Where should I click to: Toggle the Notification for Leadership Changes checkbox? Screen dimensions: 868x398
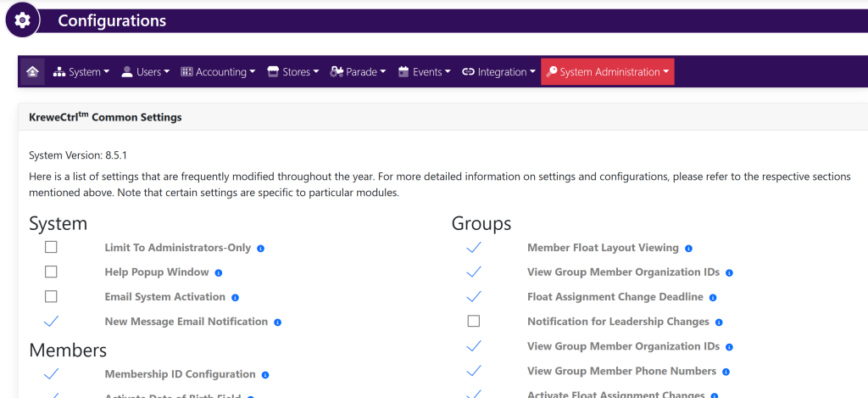(x=474, y=322)
